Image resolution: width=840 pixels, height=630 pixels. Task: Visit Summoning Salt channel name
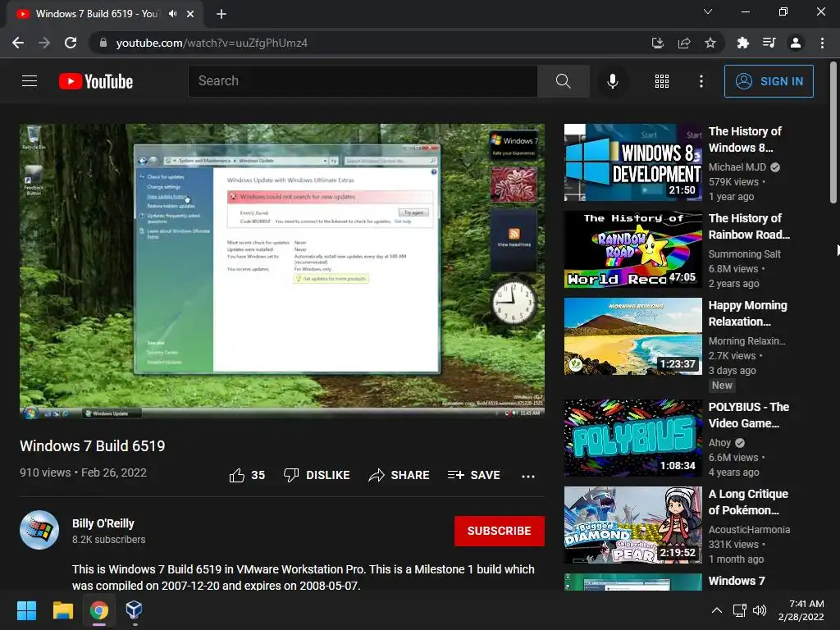pyautogui.click(x=744, y=254)
